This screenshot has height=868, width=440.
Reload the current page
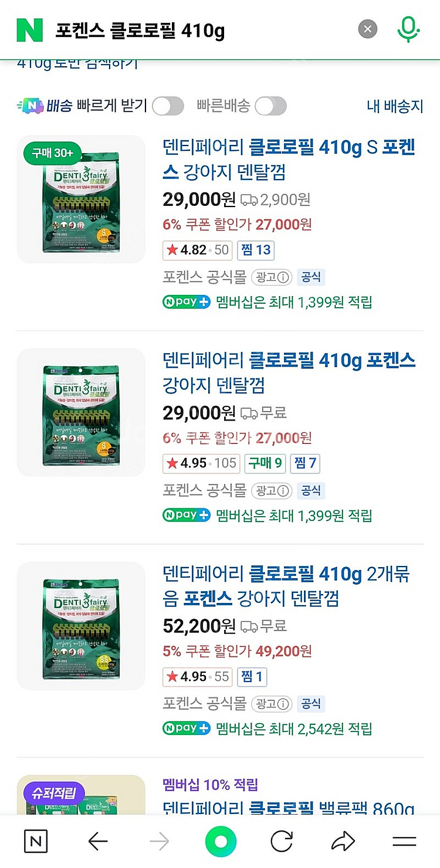point(282,842)
